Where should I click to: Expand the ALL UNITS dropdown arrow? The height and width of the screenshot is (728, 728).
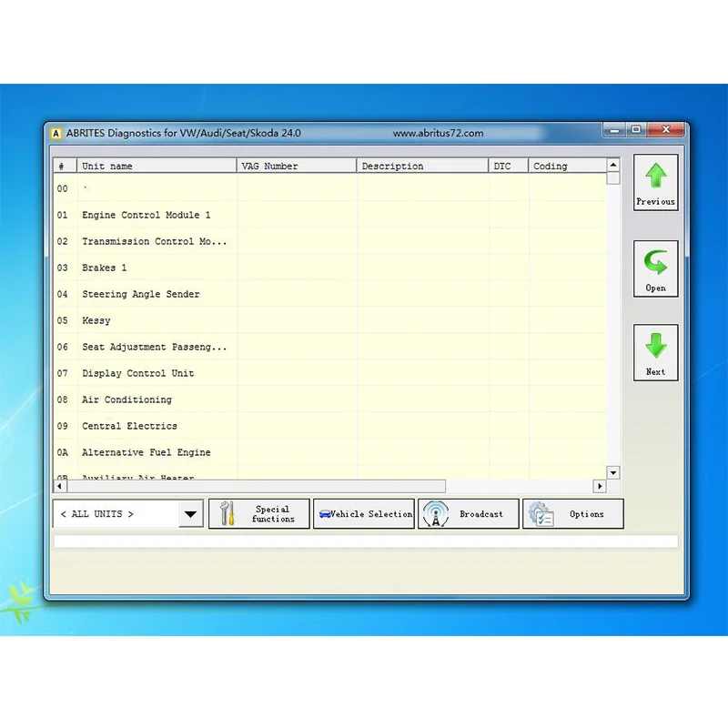pyautogui.click(x=191, y=513)
